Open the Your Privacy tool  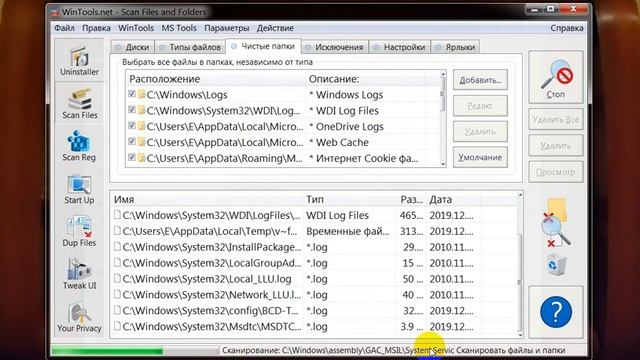pyautogui.click(x=79, y=317)
